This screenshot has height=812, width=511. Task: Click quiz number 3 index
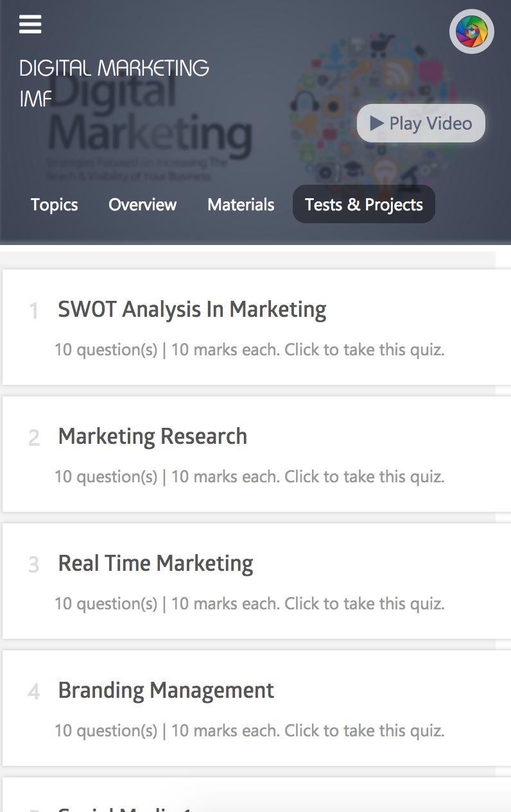tap(34, 566)
